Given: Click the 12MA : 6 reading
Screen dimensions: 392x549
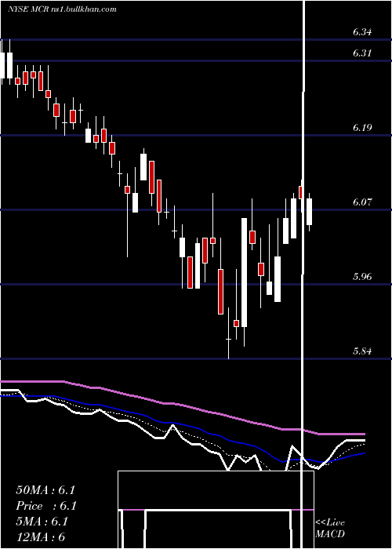Looking at the screenshot, I should (41, 536).
